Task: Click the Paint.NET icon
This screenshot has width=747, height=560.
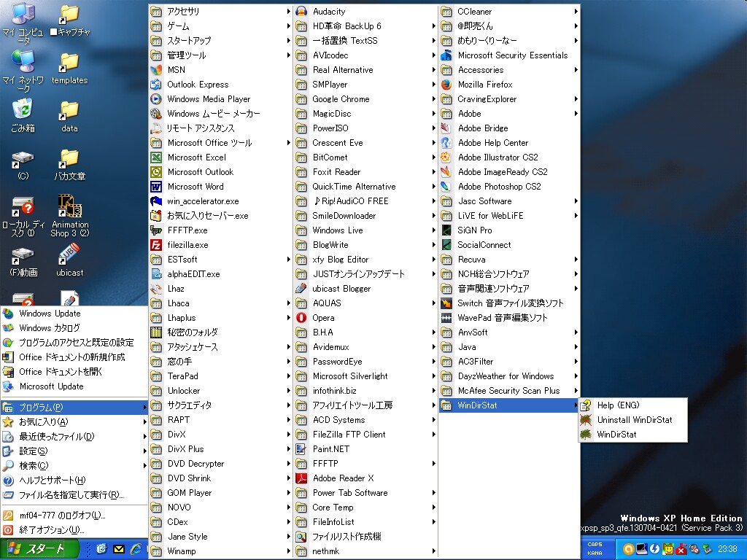Action: click(301, 448)
